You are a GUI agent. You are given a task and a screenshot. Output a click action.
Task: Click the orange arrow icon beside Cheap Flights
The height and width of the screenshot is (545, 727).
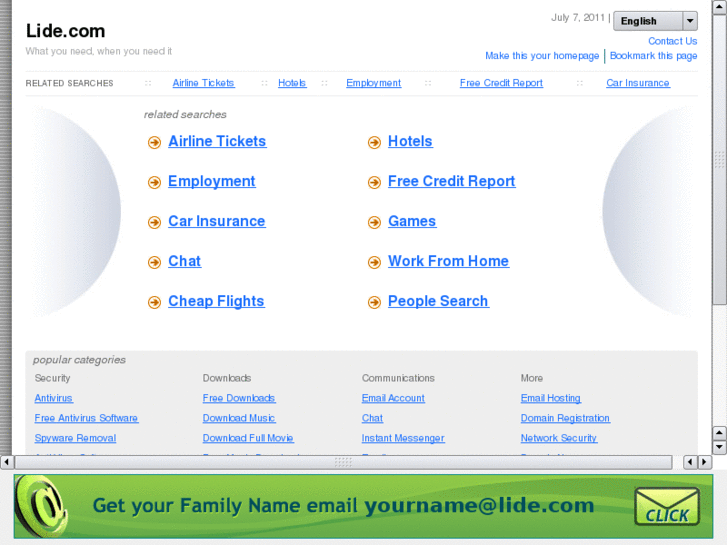(x=154, y=302)
